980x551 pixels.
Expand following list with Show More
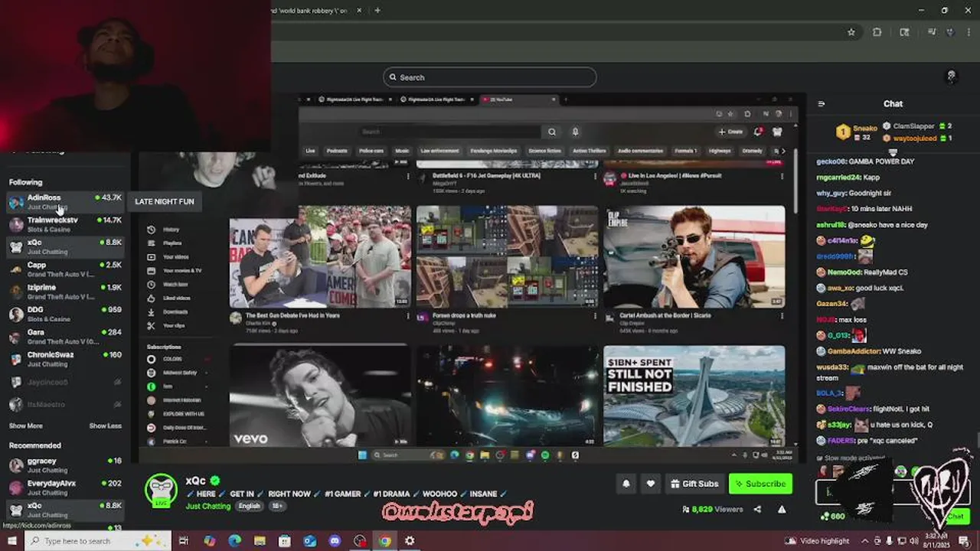pos(25,425)
